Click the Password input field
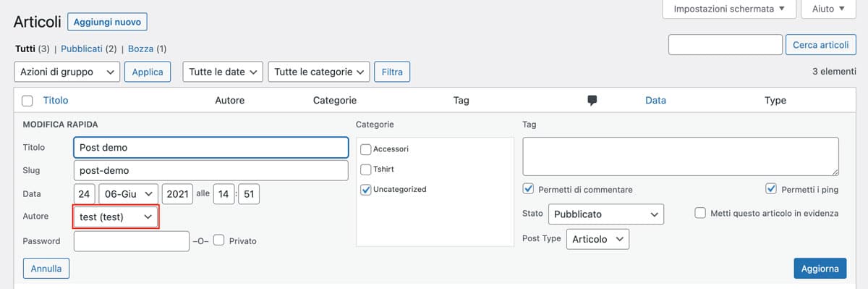 132,241
